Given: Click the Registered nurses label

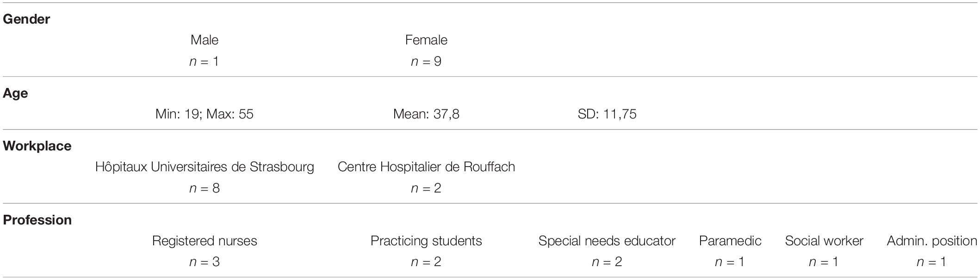Looking at the screenshot, I should [205, 241].
